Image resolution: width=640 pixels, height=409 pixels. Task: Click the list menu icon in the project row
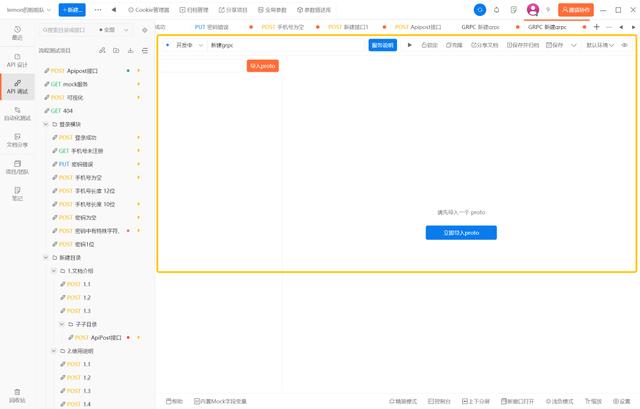(145, 50)
